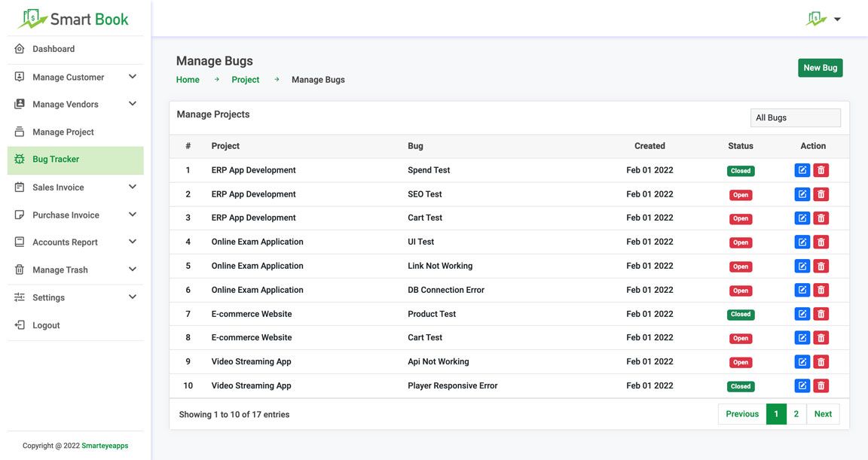Click edit icon for DB Connection Error
The width and height of the screenshot is (868, 460).
pos(802,290)
